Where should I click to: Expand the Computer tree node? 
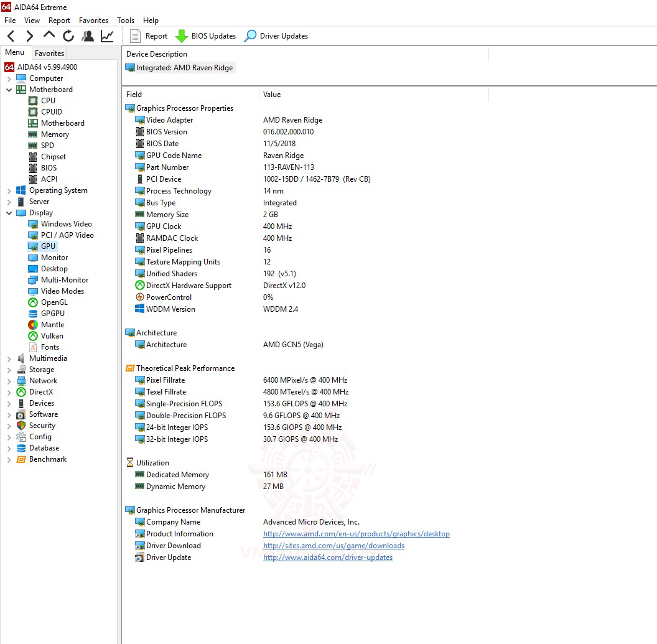pyautogui.click(x=9, y=79)
